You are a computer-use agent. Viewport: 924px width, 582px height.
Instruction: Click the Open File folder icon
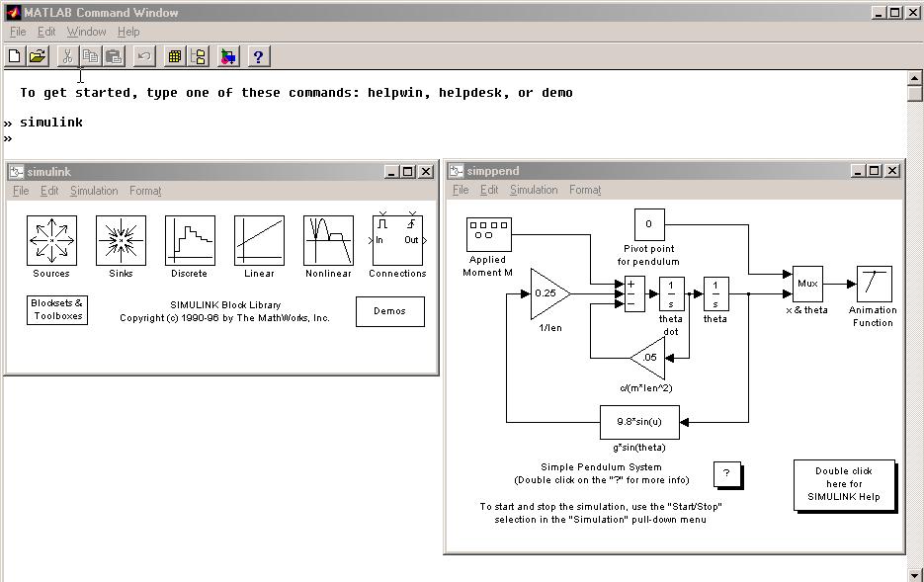tap(38, 56)
